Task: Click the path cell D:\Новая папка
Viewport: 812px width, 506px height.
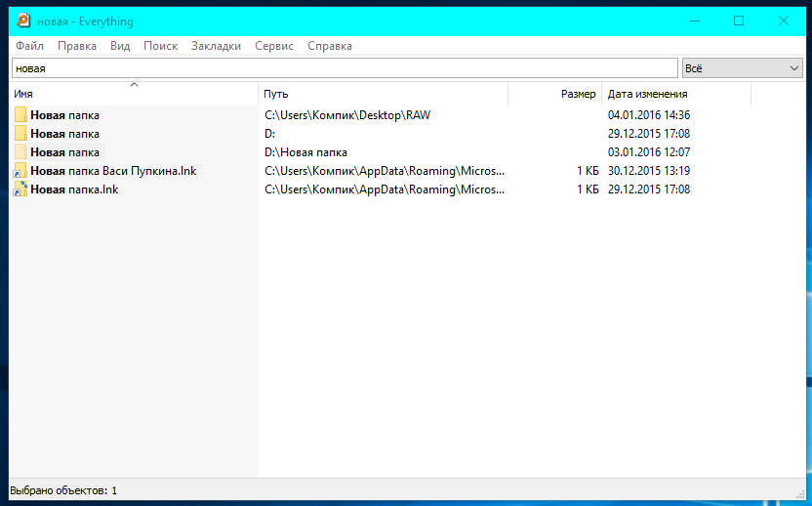Action: [x=305, y=152]
